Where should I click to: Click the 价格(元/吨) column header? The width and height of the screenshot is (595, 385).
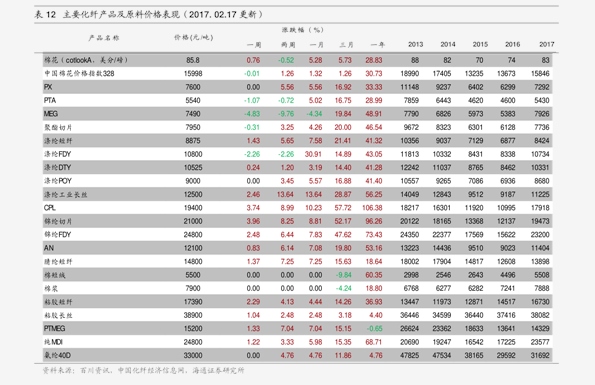(x=194, y=38)
